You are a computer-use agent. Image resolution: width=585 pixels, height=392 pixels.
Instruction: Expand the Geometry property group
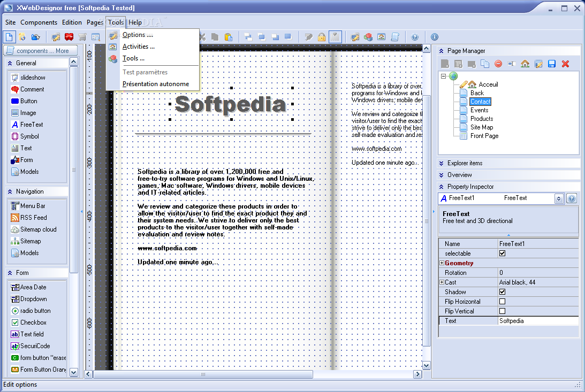pyautogui.click(x=442, y=263)
